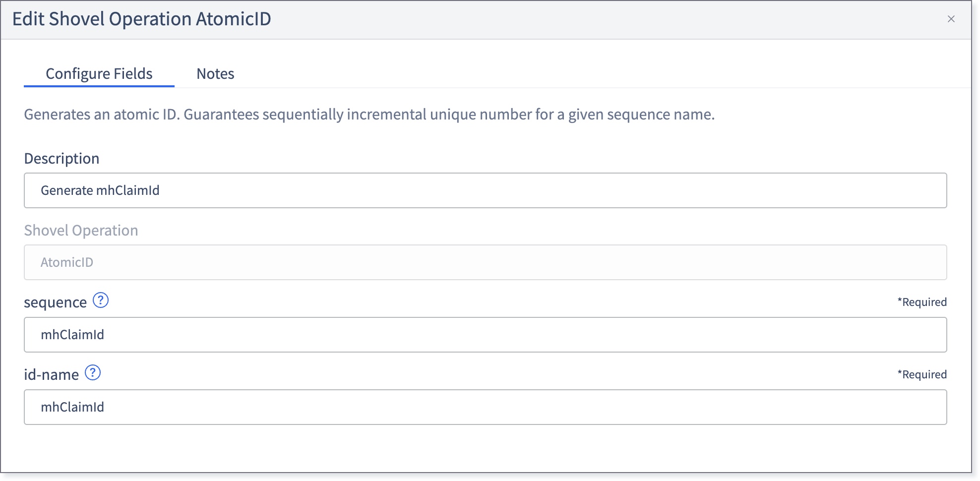
Task: Open help for the id-name field
Action: pos(93,373)
